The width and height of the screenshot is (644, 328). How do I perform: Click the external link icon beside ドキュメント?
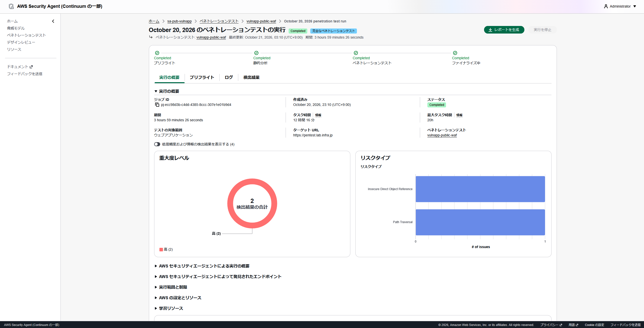[31, 67]
